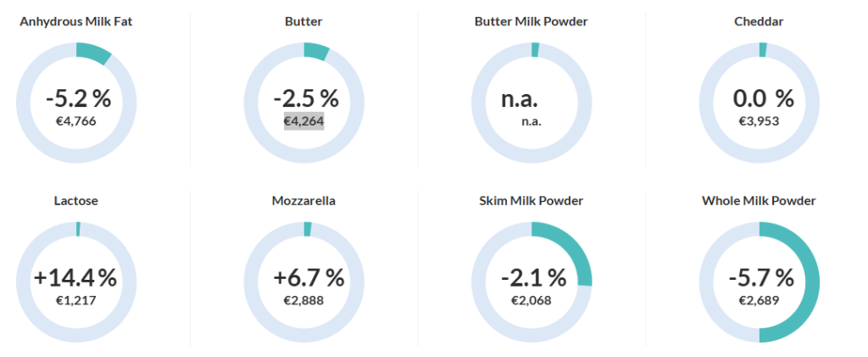This screenshot has height=357, width=868.
Task: Click the Anhydrous Milk Fat title
Action: [76, 21]
